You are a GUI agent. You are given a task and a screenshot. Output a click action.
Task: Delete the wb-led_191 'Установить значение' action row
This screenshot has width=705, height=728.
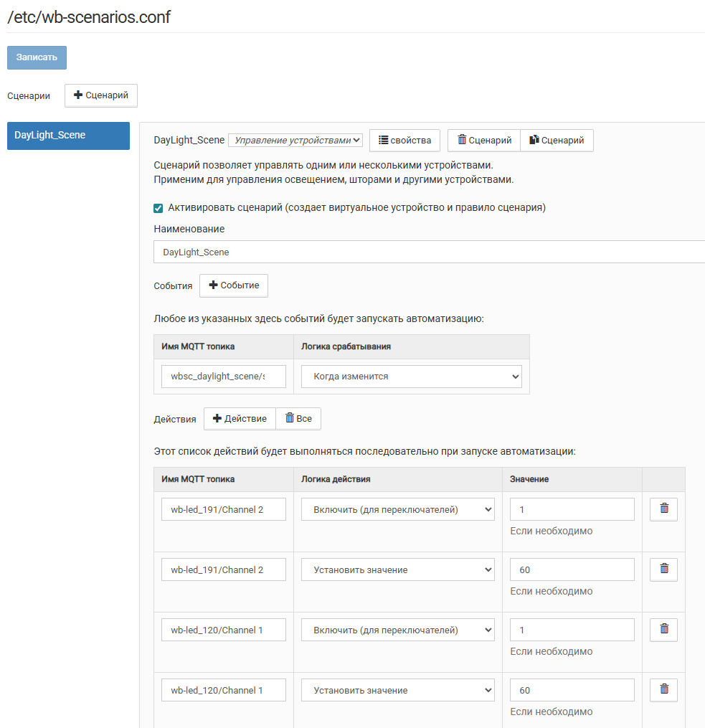(663, 569)
